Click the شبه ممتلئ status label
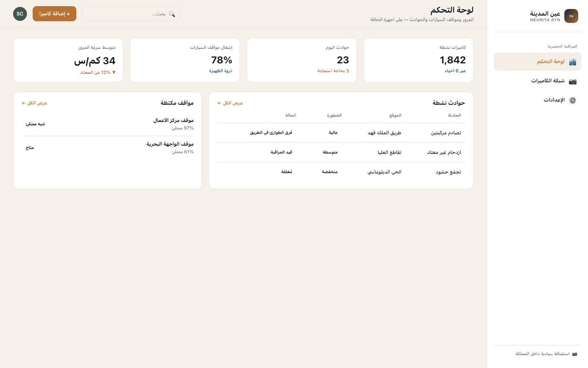The height and width of the screenshot is (368, 588). click(x=36, y=124)
